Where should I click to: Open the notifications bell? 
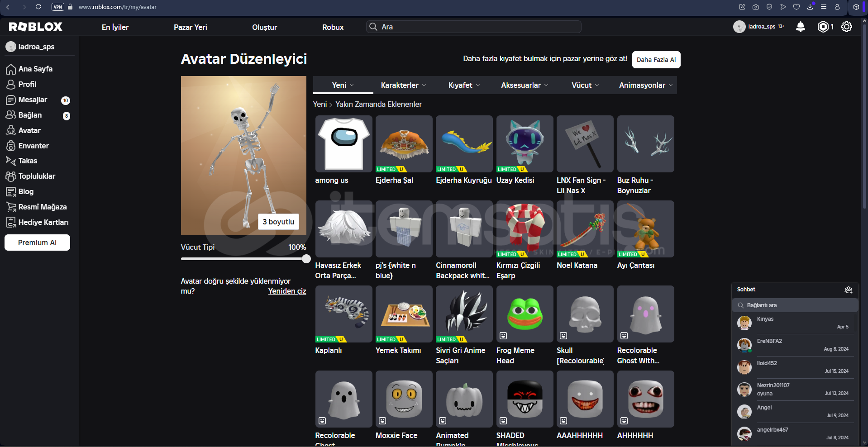(801, 27)
